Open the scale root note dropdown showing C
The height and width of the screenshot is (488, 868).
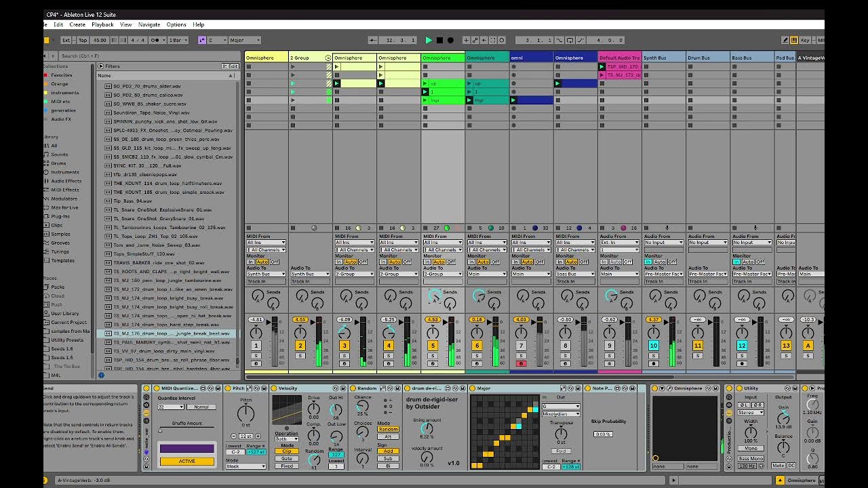click(217, 40)
